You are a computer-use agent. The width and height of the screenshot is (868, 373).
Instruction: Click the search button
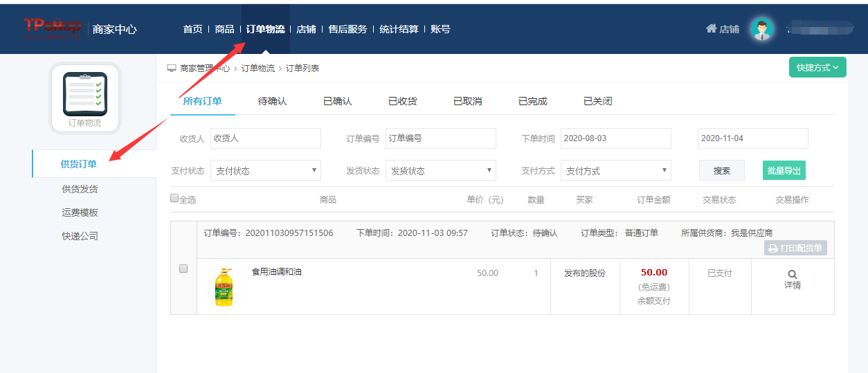pyautogui.click(x=721, y=170)
